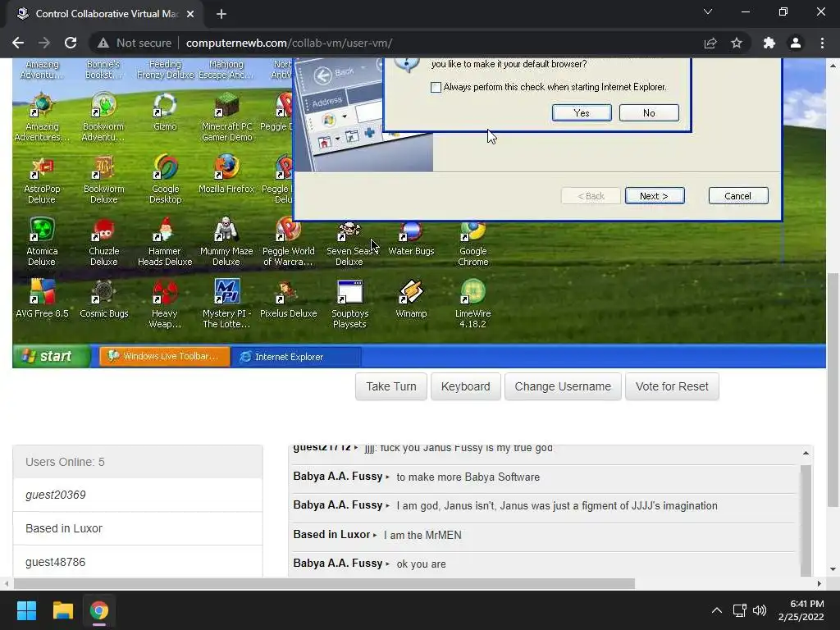Image resolution: width=840 pixels, height=630 pixels.
Task: Go back in browser history
Action: point(18,43)
